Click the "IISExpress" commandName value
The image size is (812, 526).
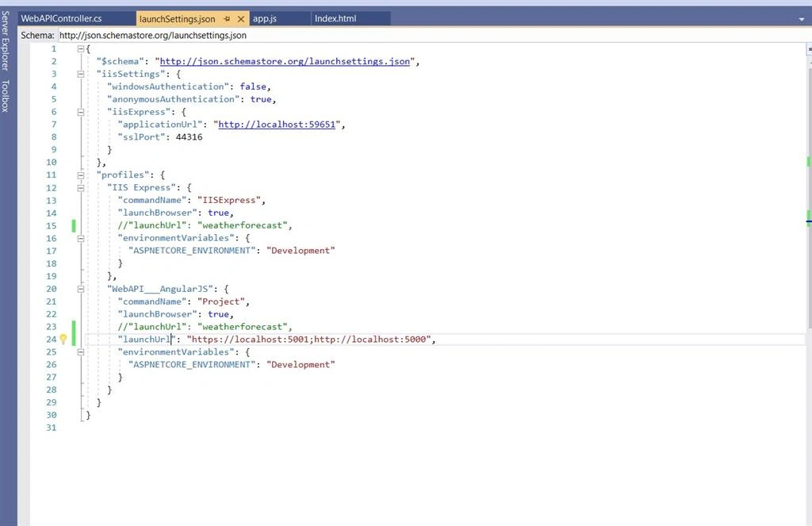229,200
